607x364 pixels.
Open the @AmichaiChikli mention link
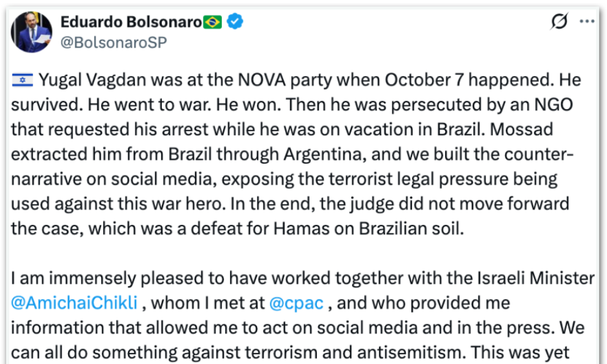click(72, 303)
